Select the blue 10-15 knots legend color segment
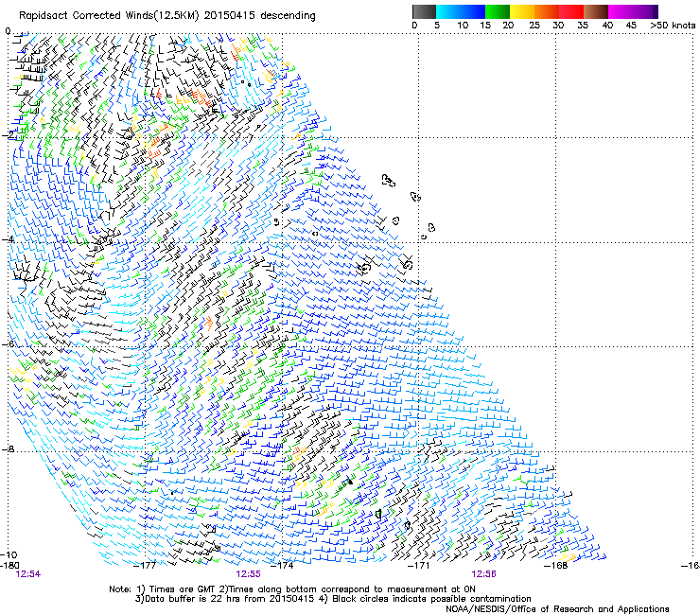Image resolution: width=700 pixels, height=615 pixels. 473,11
